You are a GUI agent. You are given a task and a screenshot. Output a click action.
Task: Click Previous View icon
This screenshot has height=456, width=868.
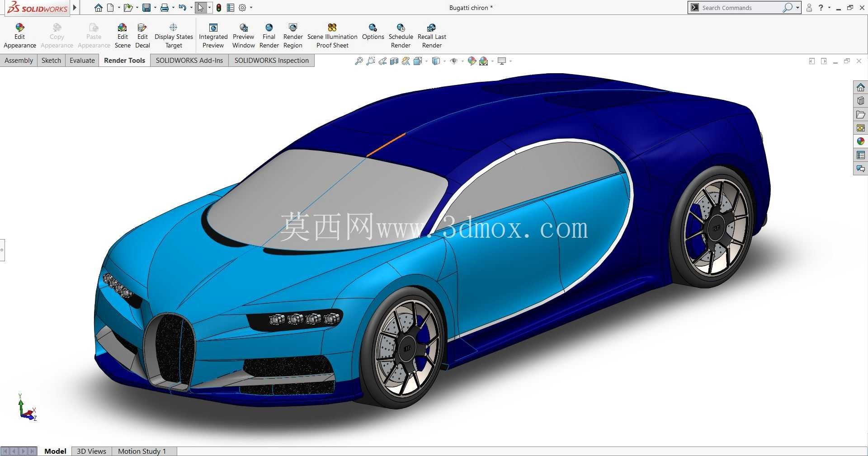[x=382, y=61]
